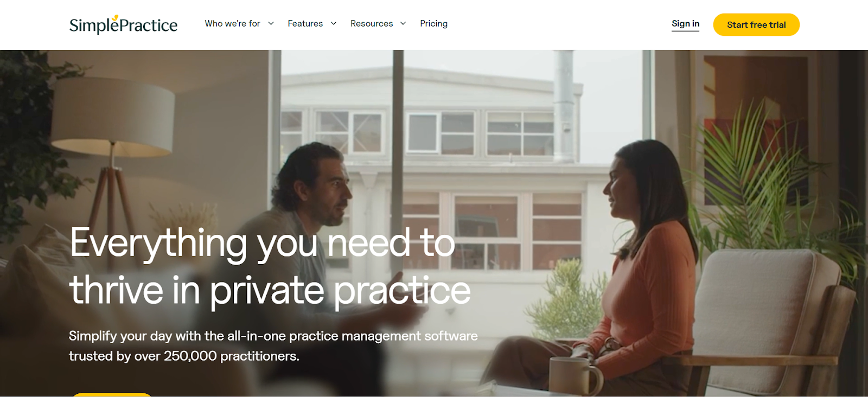Screen dimensions: 868x397
Task: Click the hero subheading about 250,000 practitioners
Action: 273,346
